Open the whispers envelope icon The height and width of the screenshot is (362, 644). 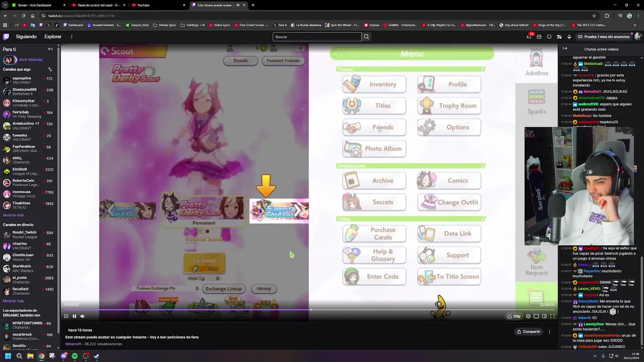[x=539, y=37]
